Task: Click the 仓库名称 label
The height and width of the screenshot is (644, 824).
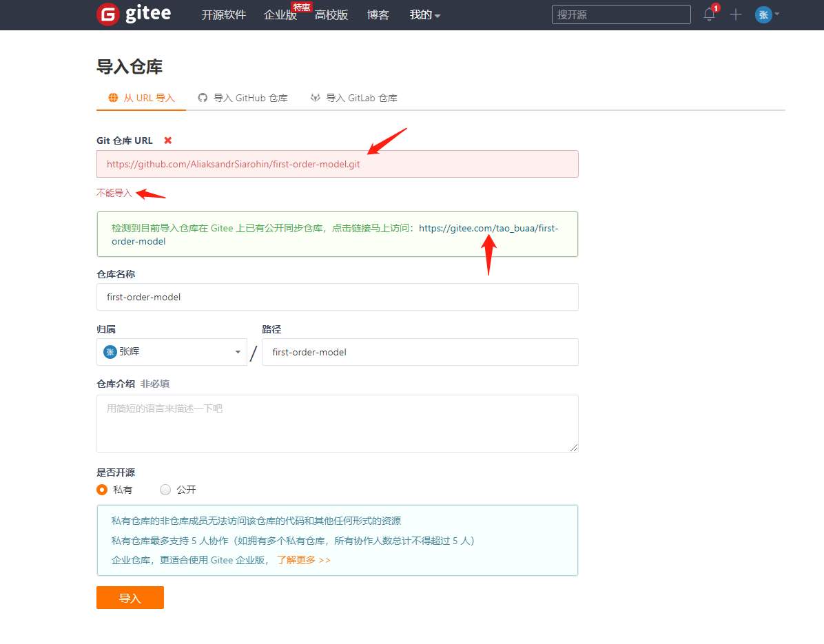Action: tap(116, 274)
